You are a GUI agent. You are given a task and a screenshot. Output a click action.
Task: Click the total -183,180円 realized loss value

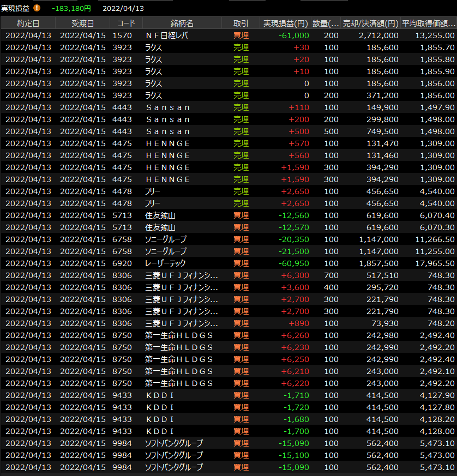coord(71,8)
